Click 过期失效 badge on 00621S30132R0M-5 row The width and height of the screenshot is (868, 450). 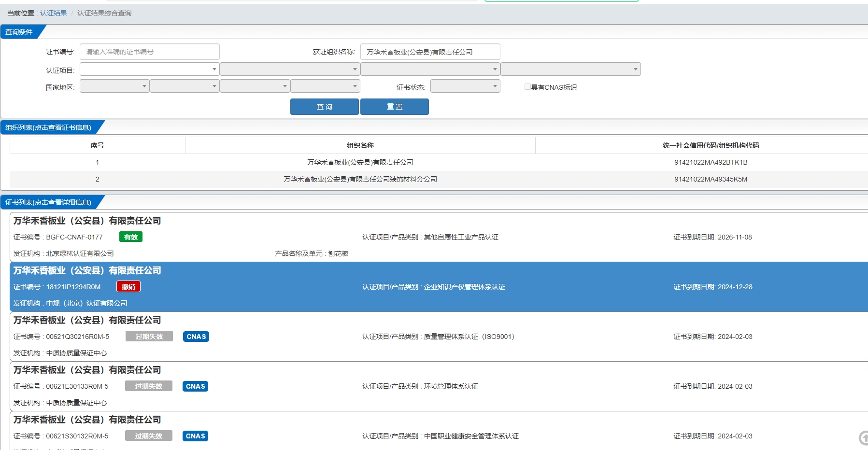[149, 436]
